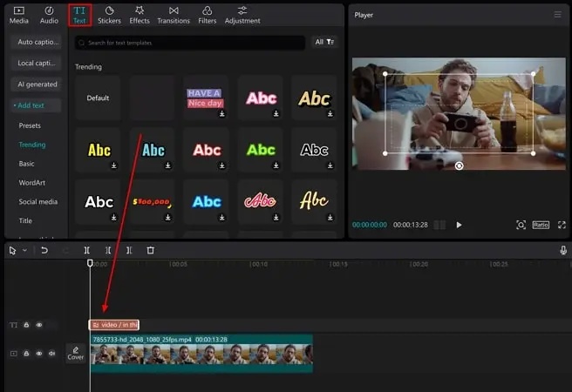This screenshot has width=572, height=392.
Task: Open the Effects tab
Action: click(140, 16)
